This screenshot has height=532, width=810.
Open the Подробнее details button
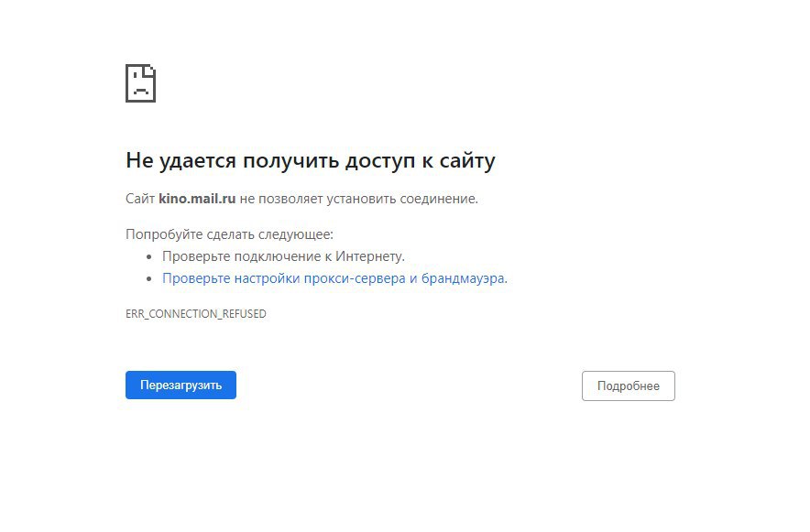coord(629,386)
